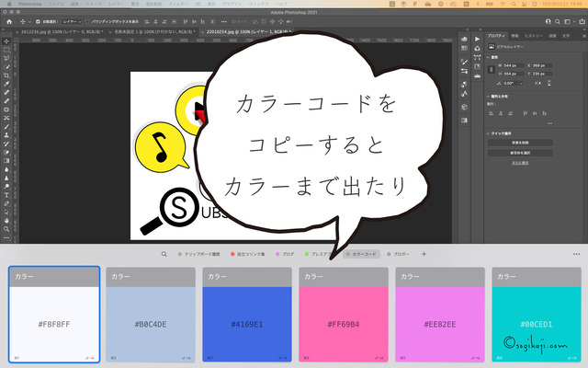Image resolution: width=588 pixels, height=368 pixels.
Task: Switch to the 22010254.jpg document tab
Action: (247, 32)
